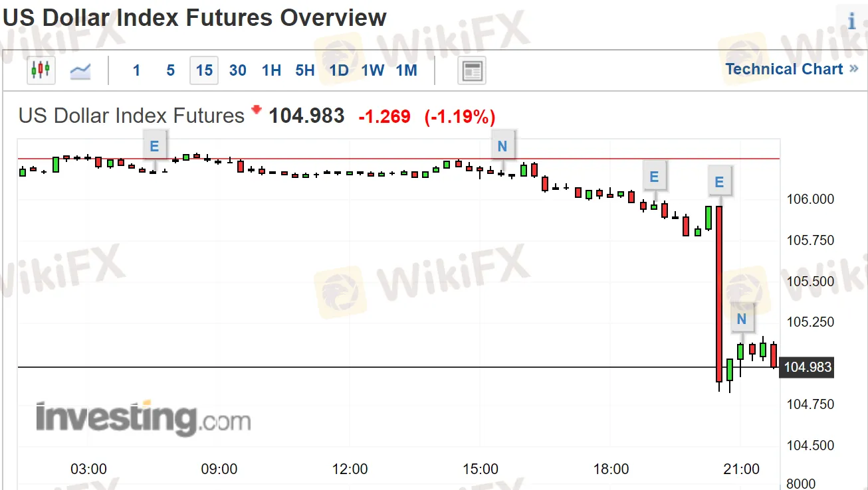Click the news layout icon in toolbar
Screen dimensions: 868x490
[472, 70]
